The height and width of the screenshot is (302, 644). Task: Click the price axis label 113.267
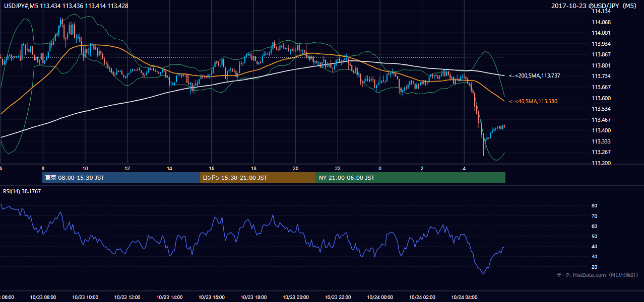[x=600, y=152]
